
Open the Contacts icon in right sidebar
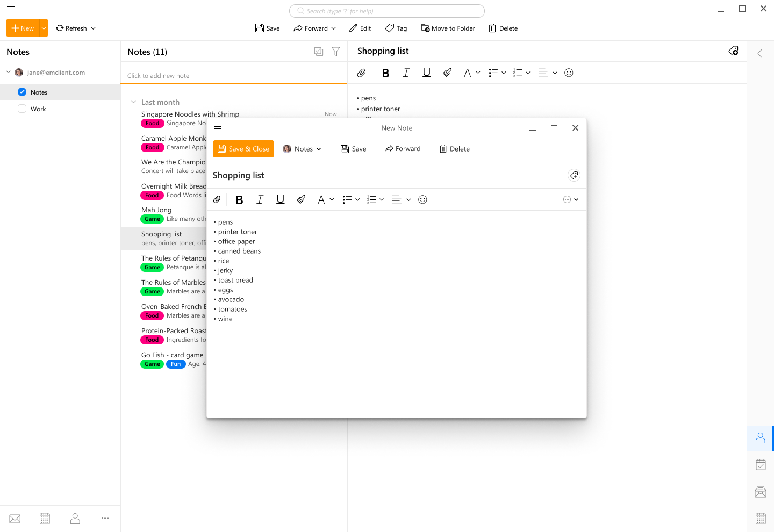click(760, 438)
